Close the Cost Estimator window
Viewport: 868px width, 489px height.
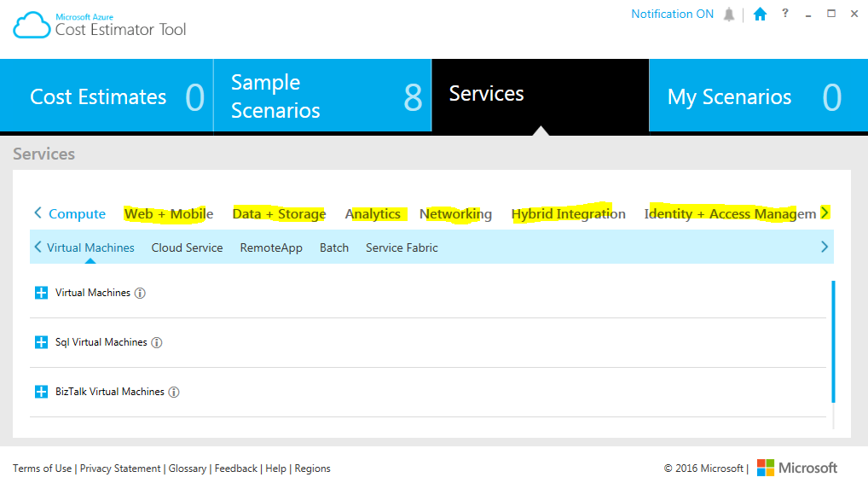(854, 14)
